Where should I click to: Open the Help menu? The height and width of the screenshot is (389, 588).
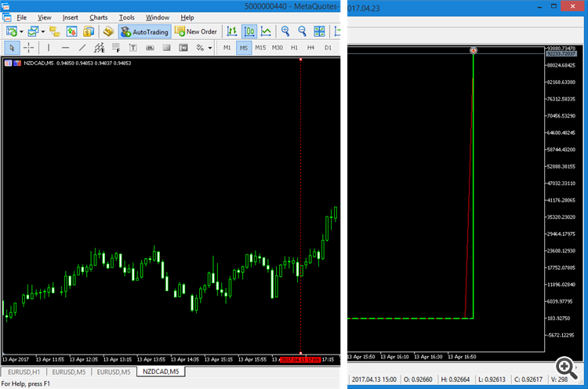pyautogui.click(x=187, y=17)
